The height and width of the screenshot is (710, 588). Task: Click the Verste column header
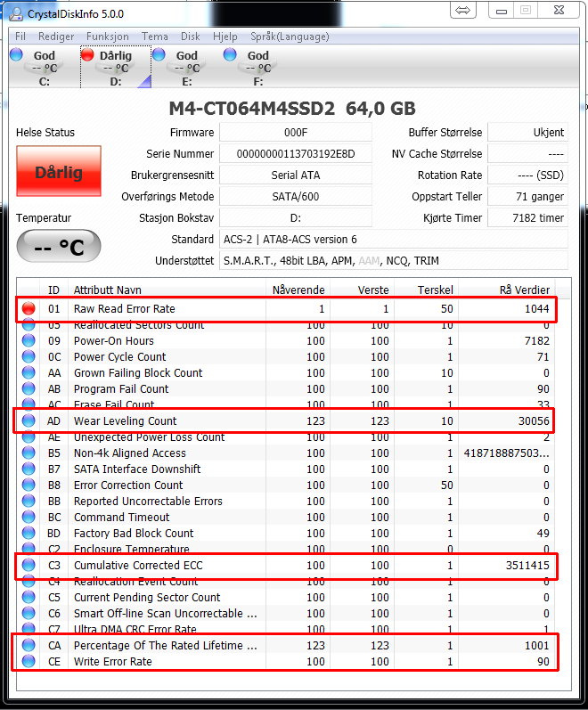[x=363, y=290]
